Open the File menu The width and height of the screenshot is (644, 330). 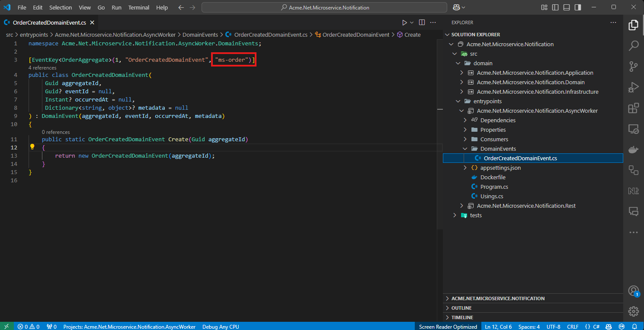[22, 7]
